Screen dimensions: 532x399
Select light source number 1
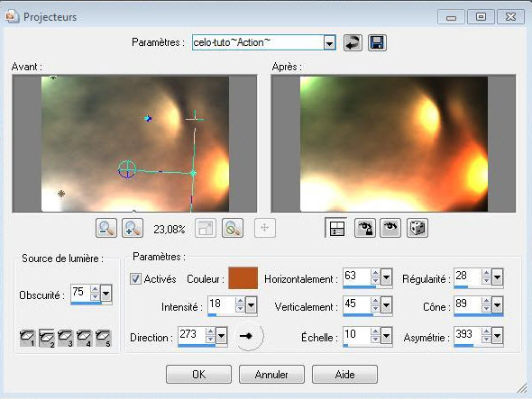tap(27, 338)
